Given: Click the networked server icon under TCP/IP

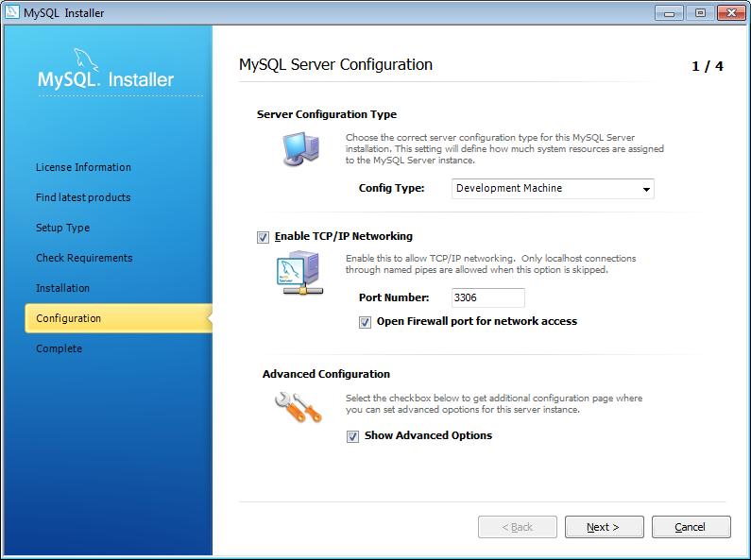Looking at the screenshot, I should (299, 272).
